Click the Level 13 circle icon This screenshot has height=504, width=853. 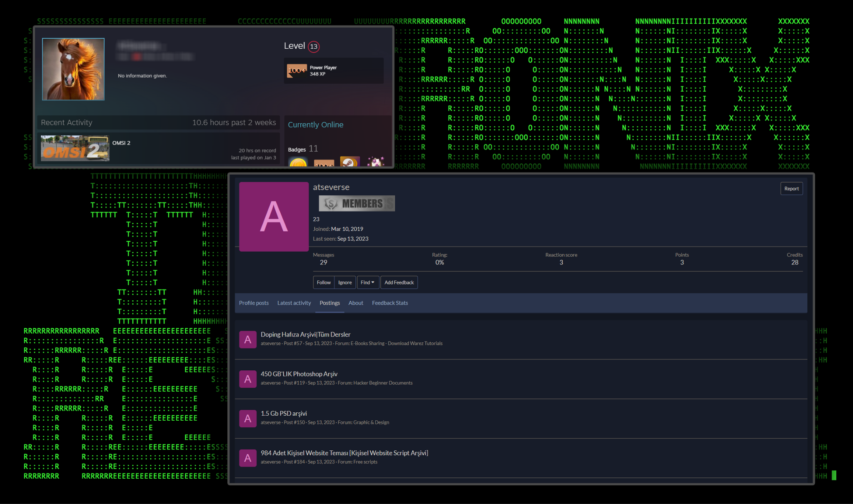(314, 47)
